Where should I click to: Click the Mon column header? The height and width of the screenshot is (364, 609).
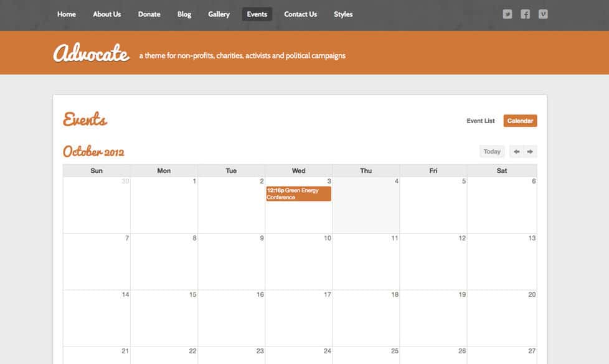coord(164,170)
